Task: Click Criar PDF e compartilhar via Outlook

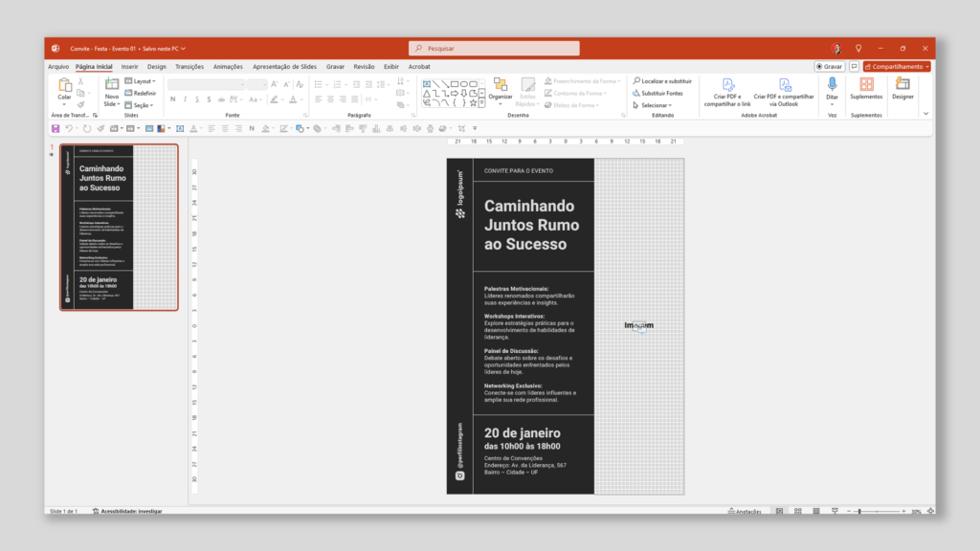Action: (784, 93)
